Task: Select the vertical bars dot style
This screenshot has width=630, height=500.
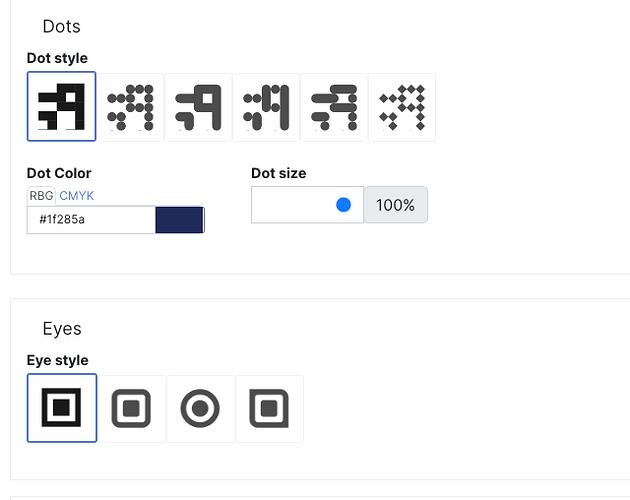Action: 266,107
